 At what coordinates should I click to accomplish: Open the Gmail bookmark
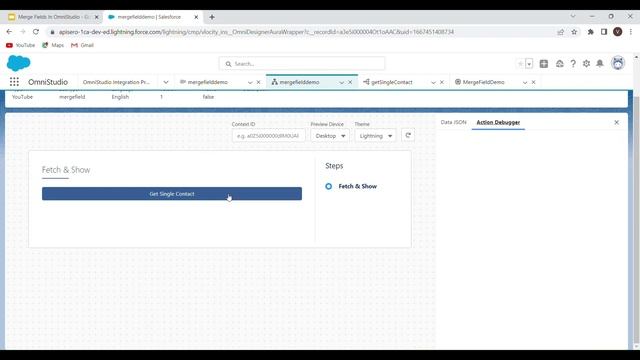[x=82, y=45]
